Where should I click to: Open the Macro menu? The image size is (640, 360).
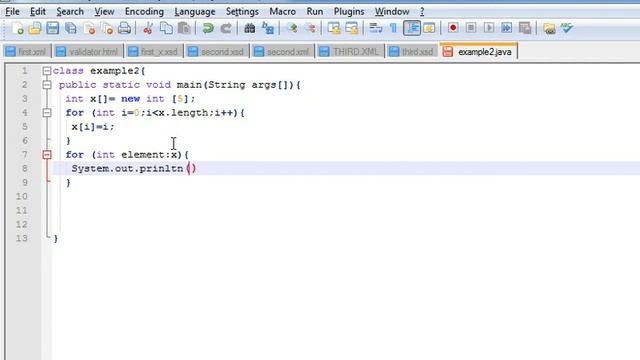[282, 11]
